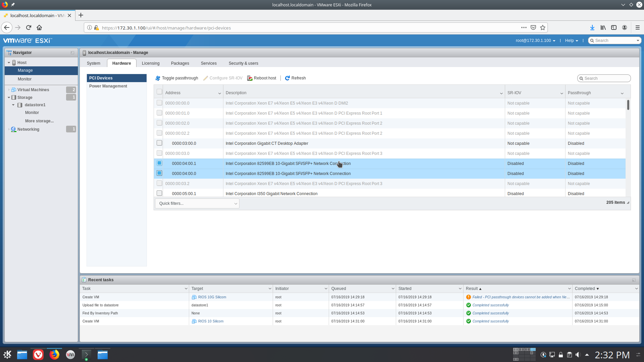
Task: Toggle the select-all checkbox in Address header
Action: coord(159,92)
